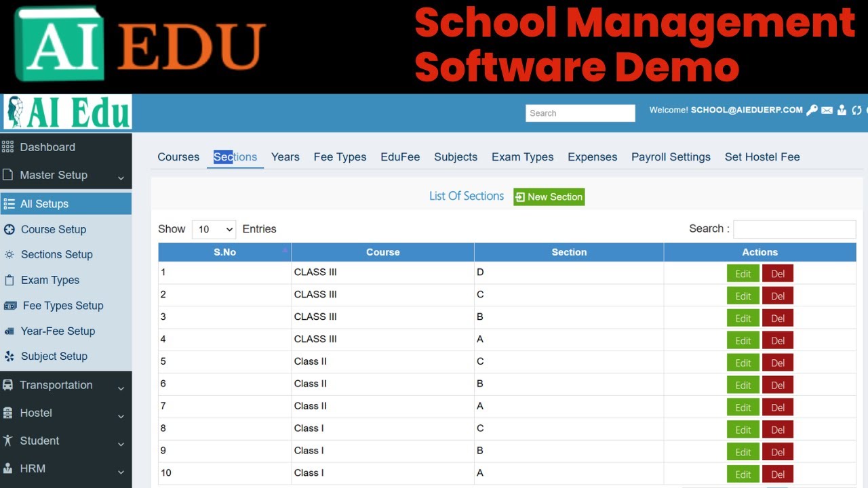
Task: Sort by the Course column header
Action: pyautogui.click(x=383, y=252)
